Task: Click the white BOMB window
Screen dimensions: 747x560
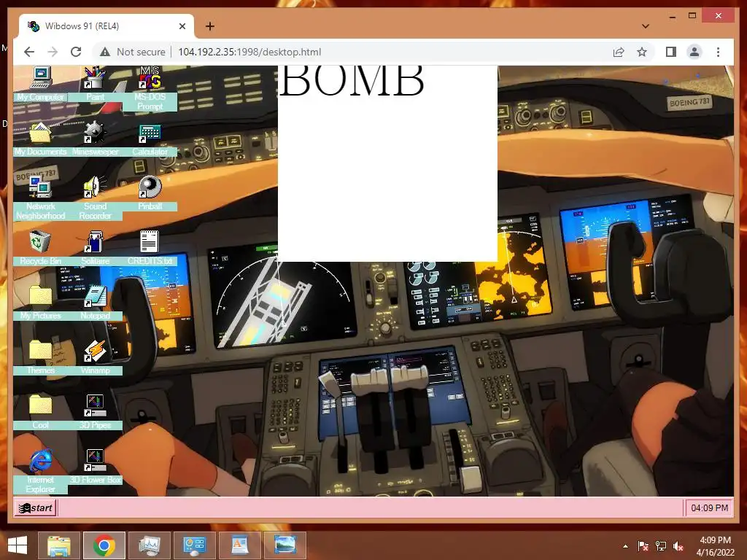Action: coord(388,163)
